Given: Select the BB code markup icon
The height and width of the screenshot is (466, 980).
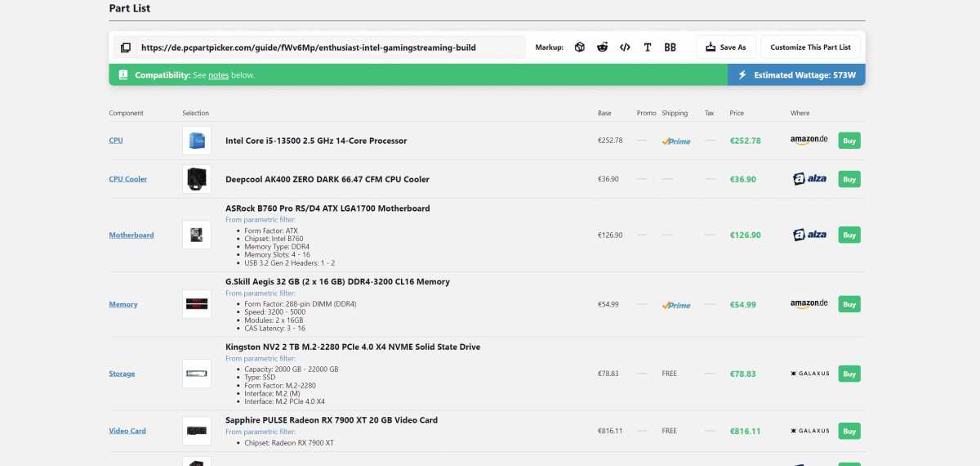Looking at the screenshot, I should click(670, 47).
